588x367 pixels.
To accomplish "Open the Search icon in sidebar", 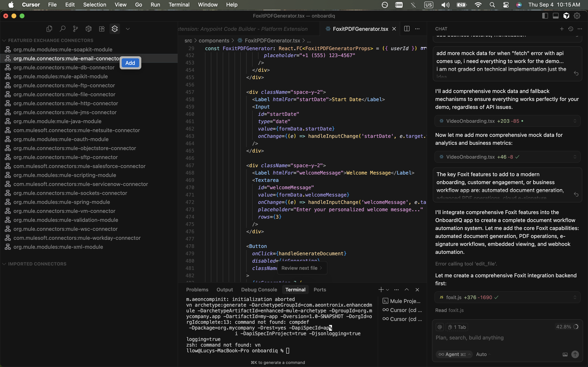I will 62,29.
